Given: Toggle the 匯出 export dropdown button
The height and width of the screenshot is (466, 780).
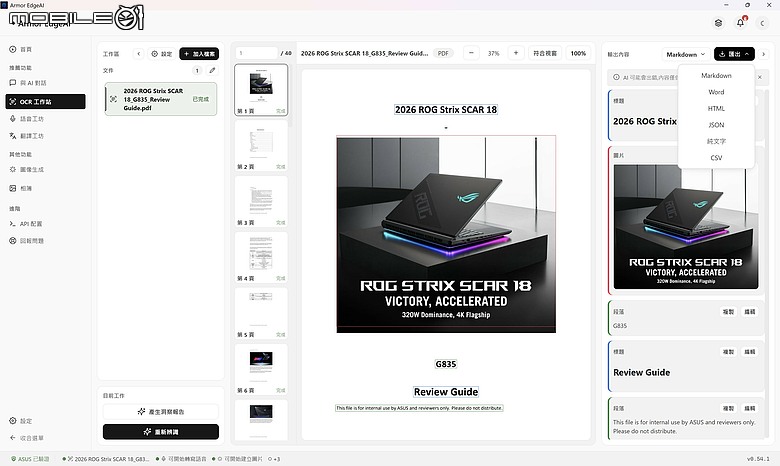Looking at the screenshot, I should (734, 54).
